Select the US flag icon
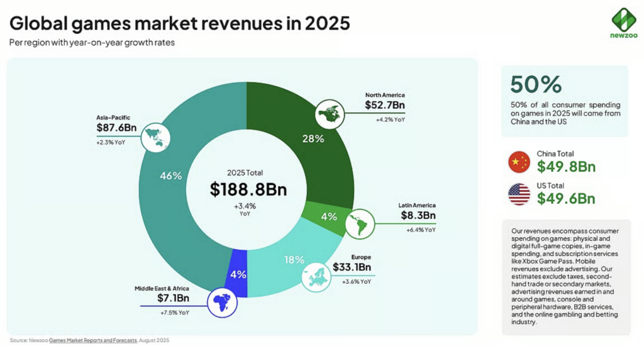 point(519,194)
